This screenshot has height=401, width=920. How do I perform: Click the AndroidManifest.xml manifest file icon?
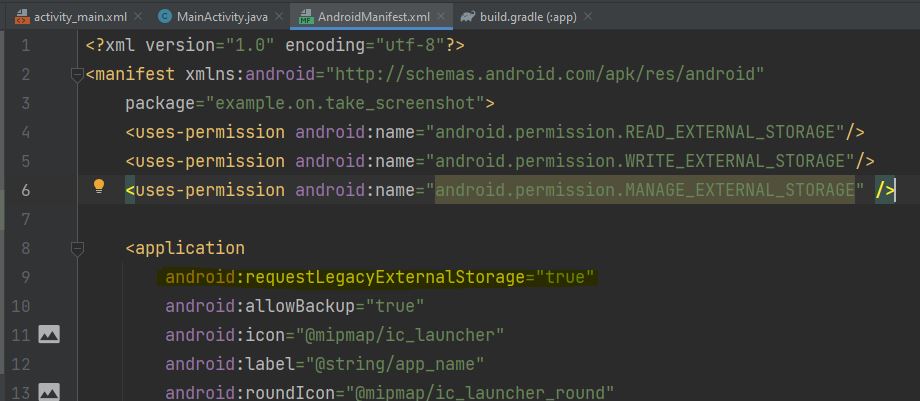[306, 17]
